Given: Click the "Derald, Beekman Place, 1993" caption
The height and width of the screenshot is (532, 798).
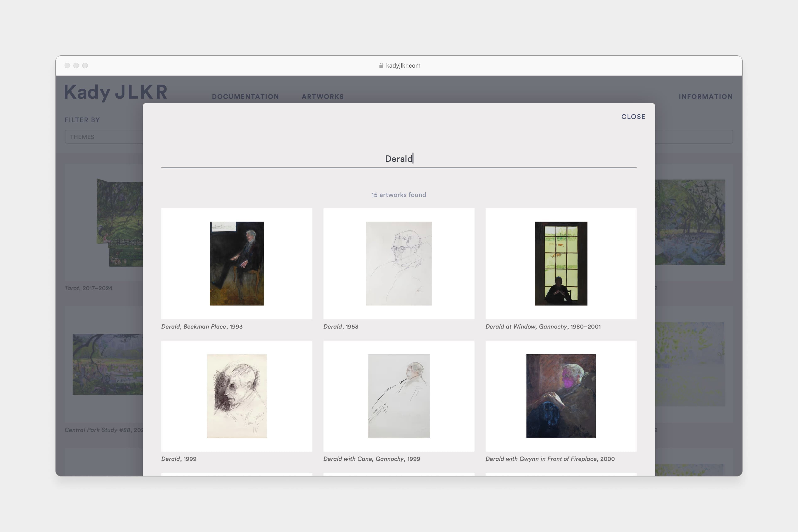Looking at the screenshot, I should 202,326.
